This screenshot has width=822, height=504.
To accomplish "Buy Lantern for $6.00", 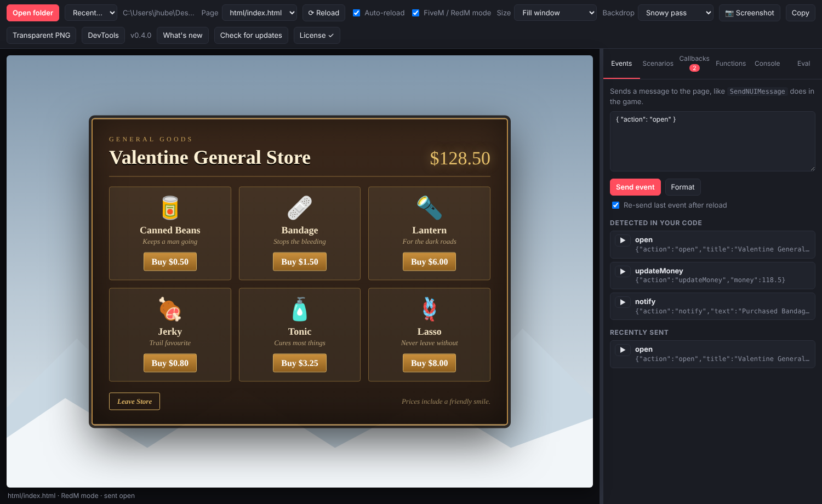I will [430, 262].
